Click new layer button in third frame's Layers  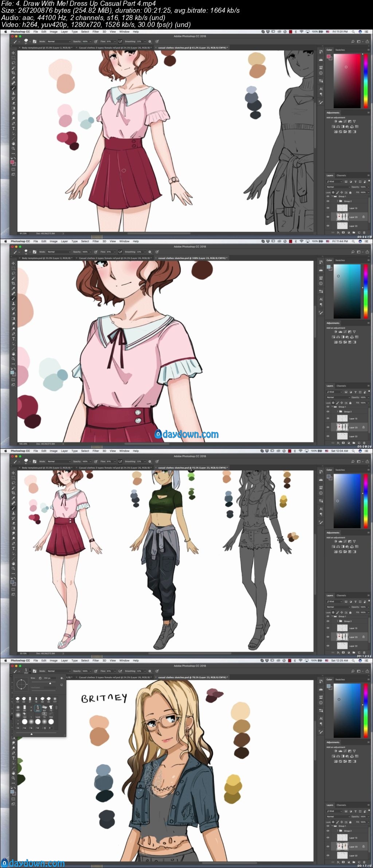(359, 651)
